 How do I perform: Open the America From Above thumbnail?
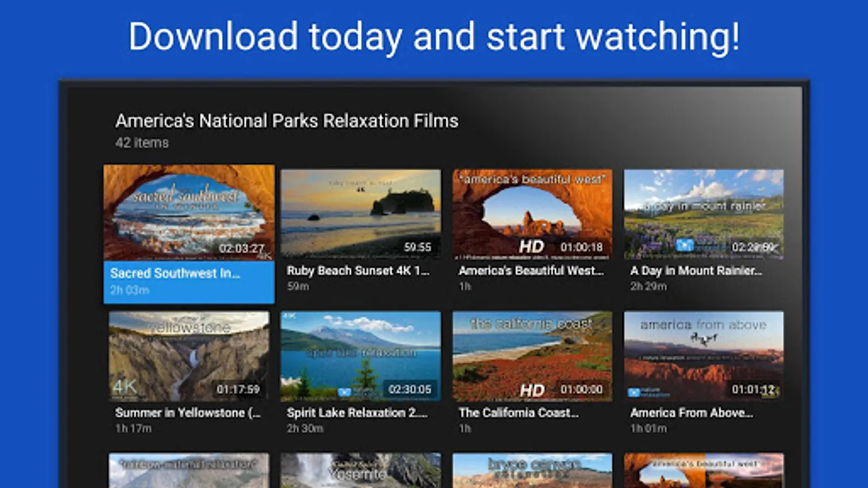(704, 356)
